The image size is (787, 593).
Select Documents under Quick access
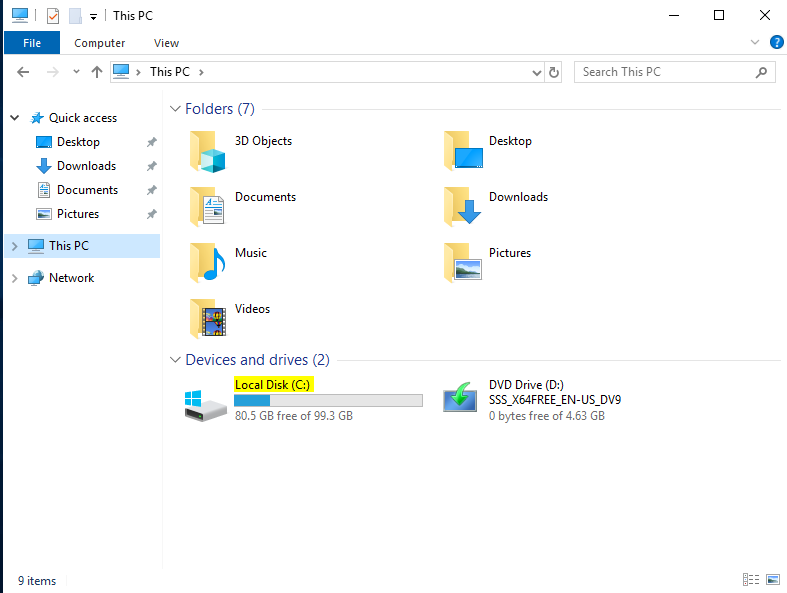87,190
